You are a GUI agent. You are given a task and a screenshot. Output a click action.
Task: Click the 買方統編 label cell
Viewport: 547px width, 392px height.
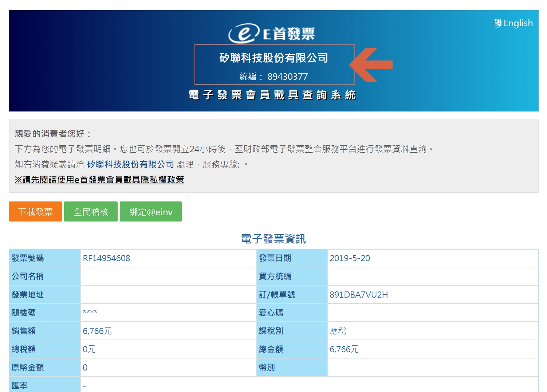292,277
